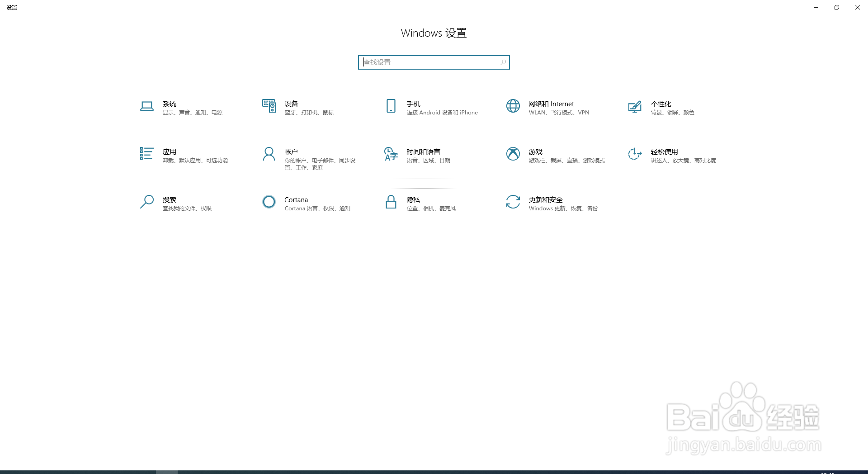This screenshot has width=868, height=474.
Task: Select the 系统 category title
Action: [x=170, y=104]
